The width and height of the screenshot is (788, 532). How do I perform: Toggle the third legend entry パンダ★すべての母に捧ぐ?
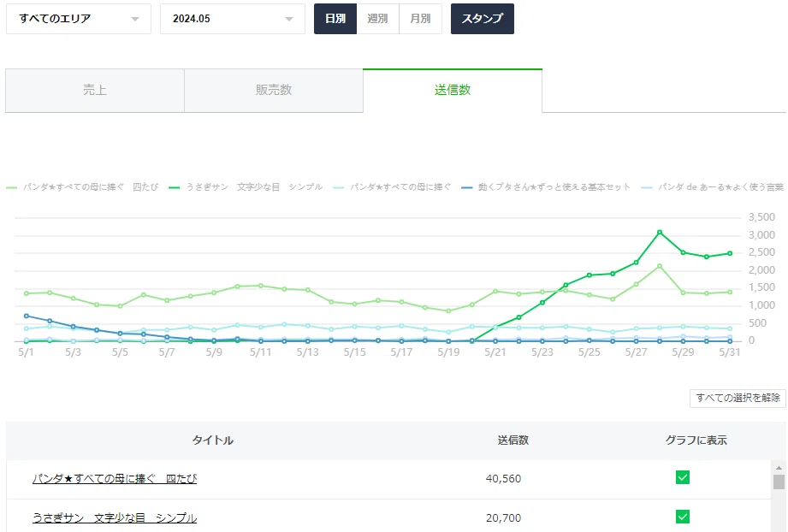(392, 186)
